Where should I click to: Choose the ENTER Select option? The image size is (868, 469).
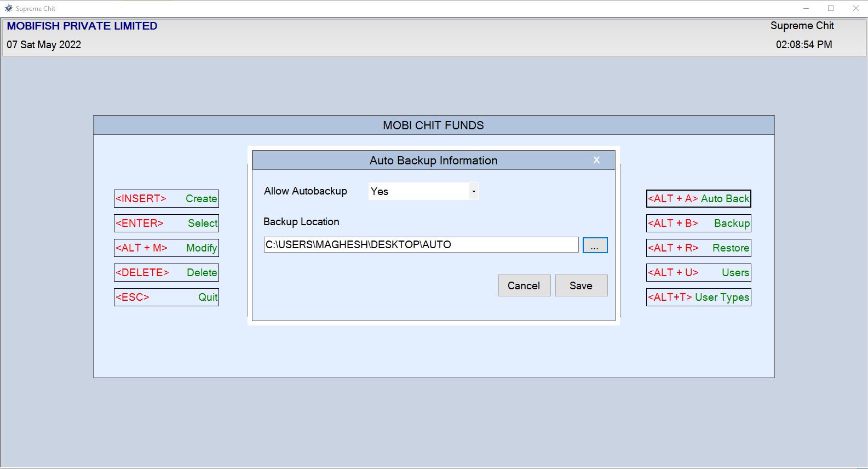tap(166, 223)
